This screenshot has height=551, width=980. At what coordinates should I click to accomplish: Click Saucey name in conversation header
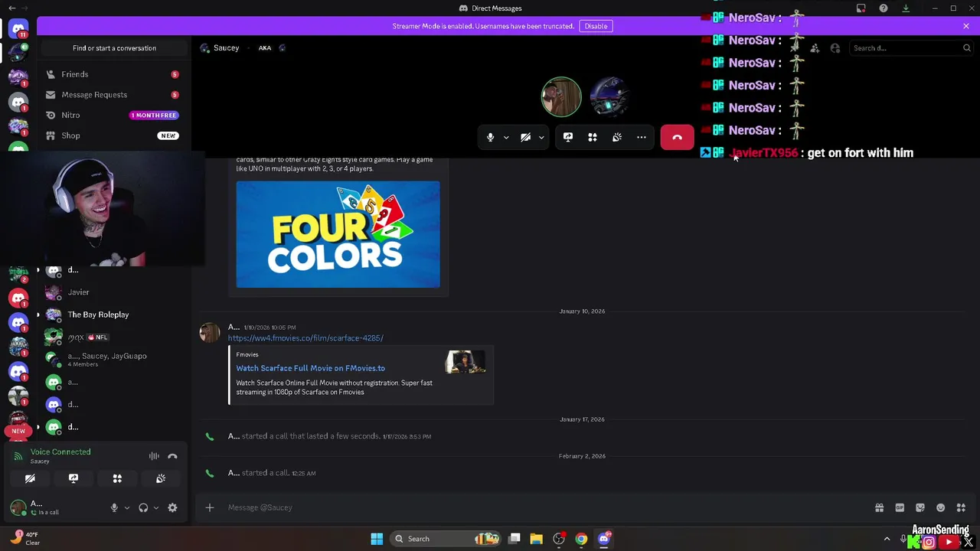(x=227, y=48)
